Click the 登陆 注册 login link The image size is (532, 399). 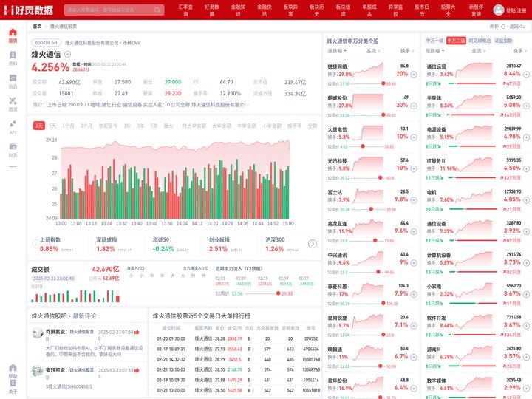[516, 10]
